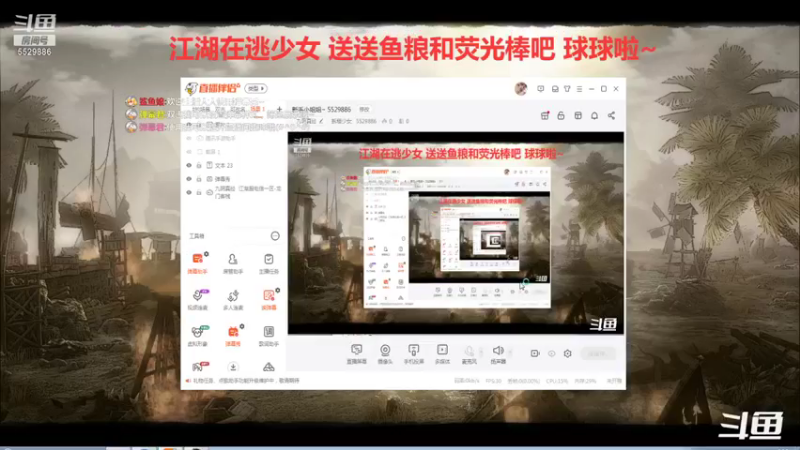This screenshot has width=800, height=450.
Task: Click the layout grid icon beside the bell
Action: (x=578, y=116)
